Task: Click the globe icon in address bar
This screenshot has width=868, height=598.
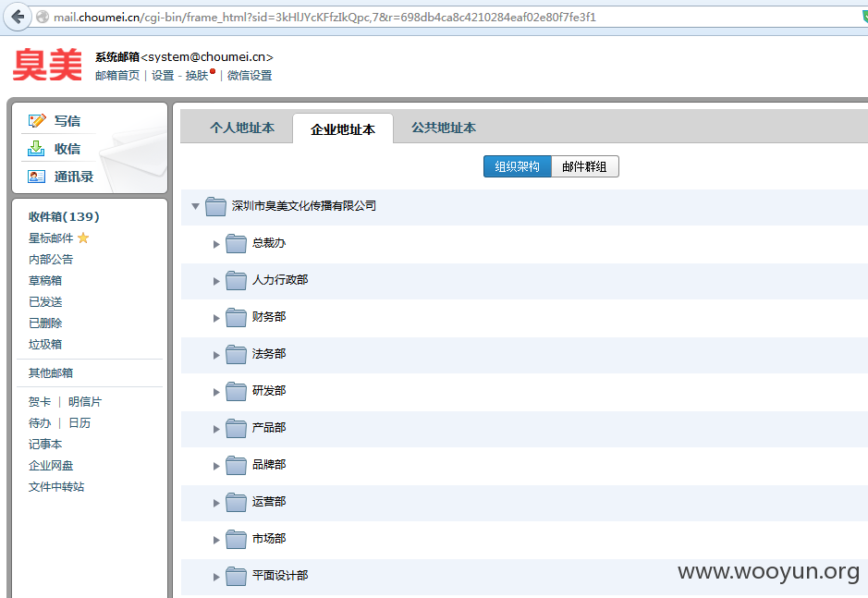Action: click(x=43, y=18)
